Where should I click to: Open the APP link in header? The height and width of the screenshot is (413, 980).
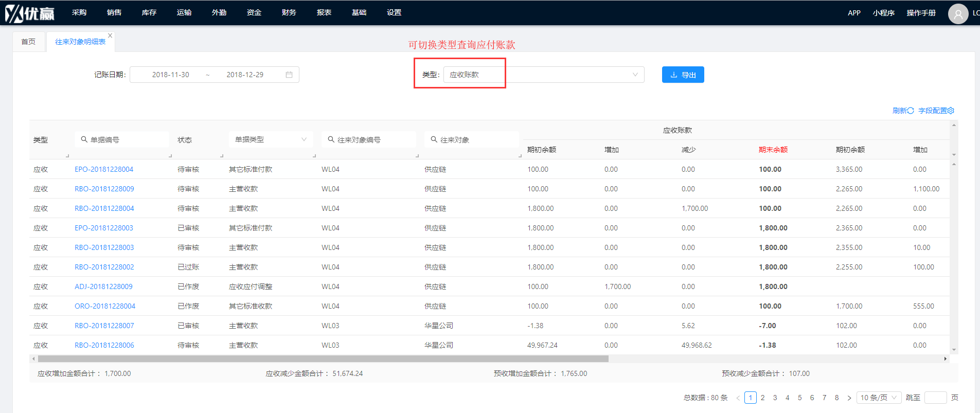tap(854, 13)
